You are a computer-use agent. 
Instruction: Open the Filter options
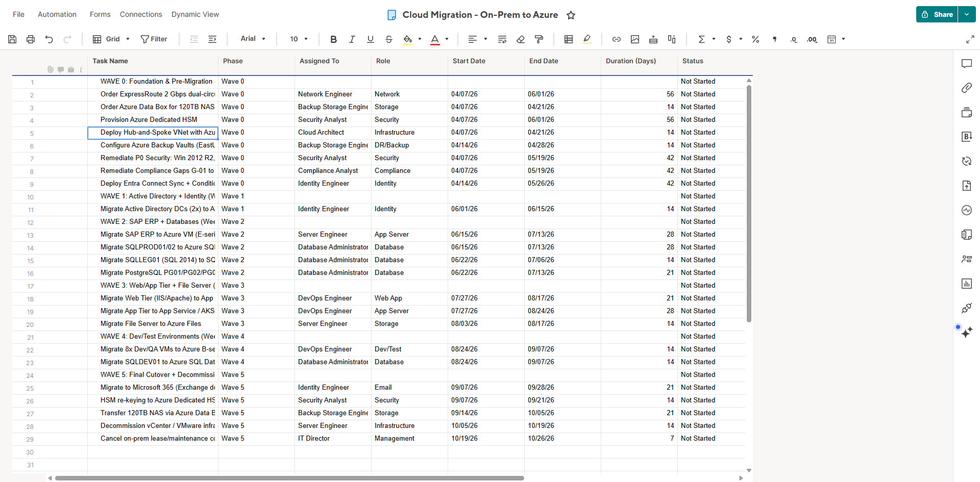(154, 39)
